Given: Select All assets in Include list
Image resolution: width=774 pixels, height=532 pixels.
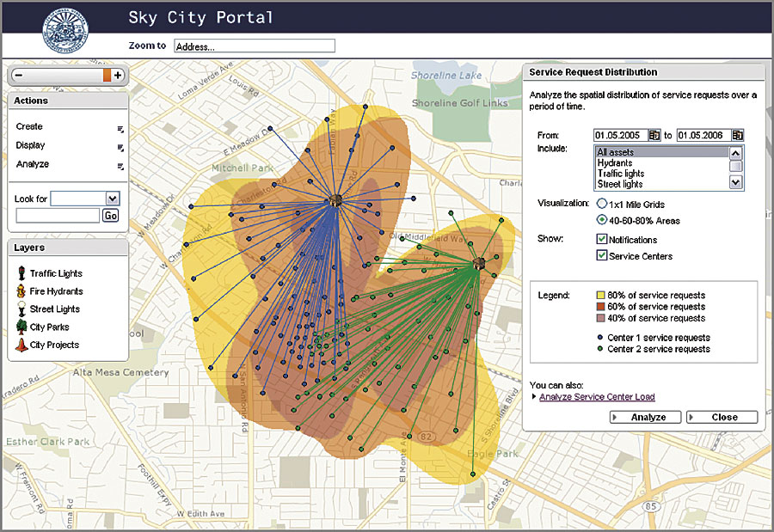Looking at the screenshot, I should pyautogui.click(x=662, y=152).
